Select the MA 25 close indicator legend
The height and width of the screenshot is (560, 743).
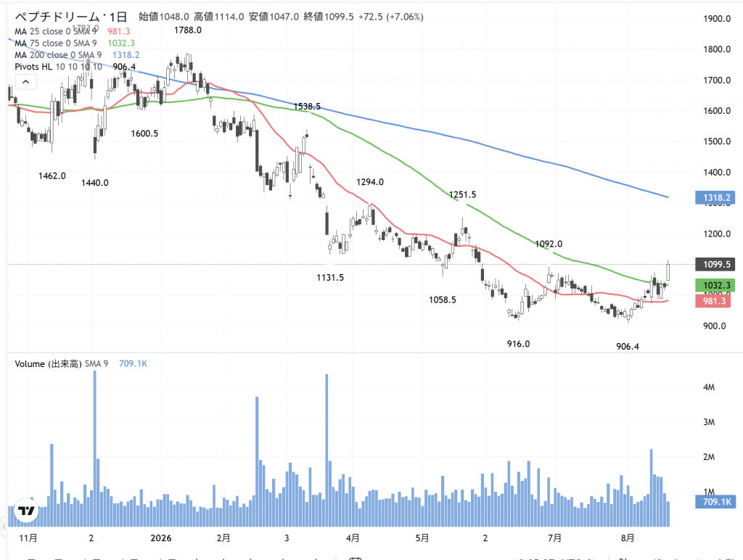(x=55, y=31)
